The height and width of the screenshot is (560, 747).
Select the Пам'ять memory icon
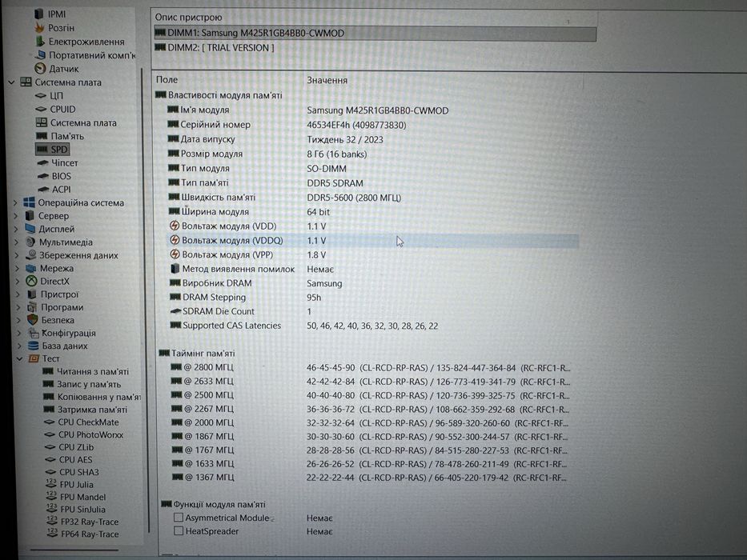tap(42, 136)
